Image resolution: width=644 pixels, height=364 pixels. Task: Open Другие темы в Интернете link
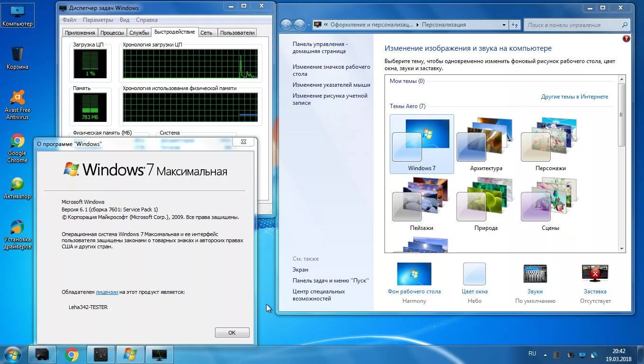click(574, 97)
